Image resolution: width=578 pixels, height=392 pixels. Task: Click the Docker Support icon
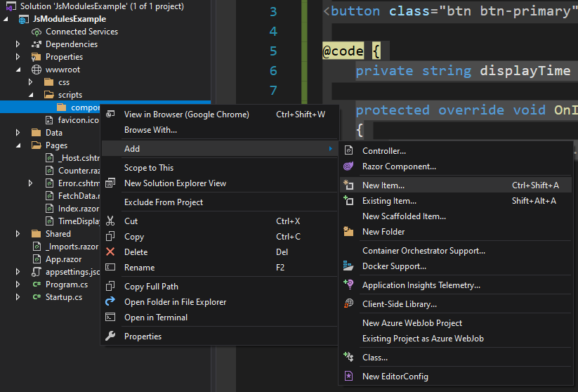[x=348, y=266]
